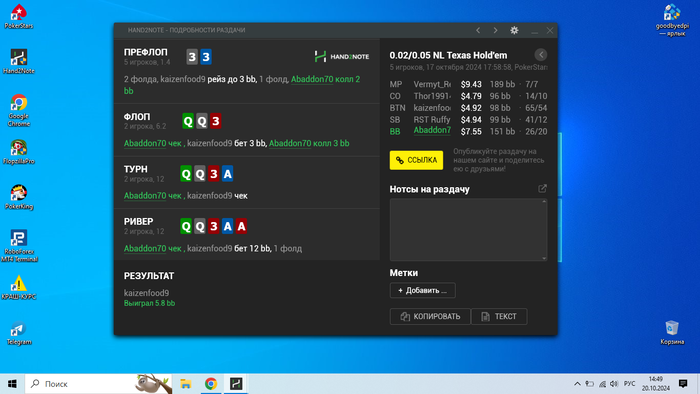700x394 pixels.
Task: Open PokerKing desktop shortcut
Action: click(19, 197)
